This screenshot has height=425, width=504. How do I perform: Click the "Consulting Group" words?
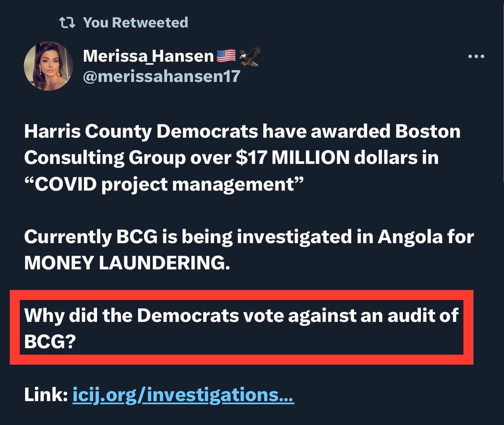(105, 158)
